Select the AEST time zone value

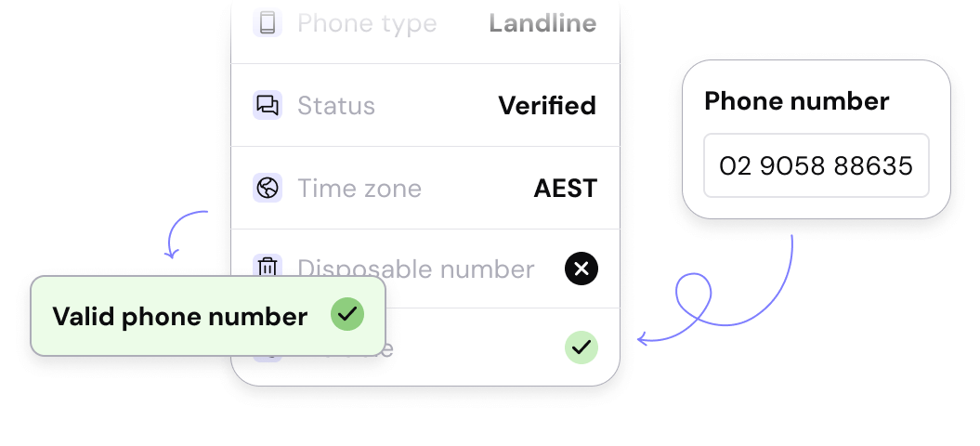click(565, 189)
